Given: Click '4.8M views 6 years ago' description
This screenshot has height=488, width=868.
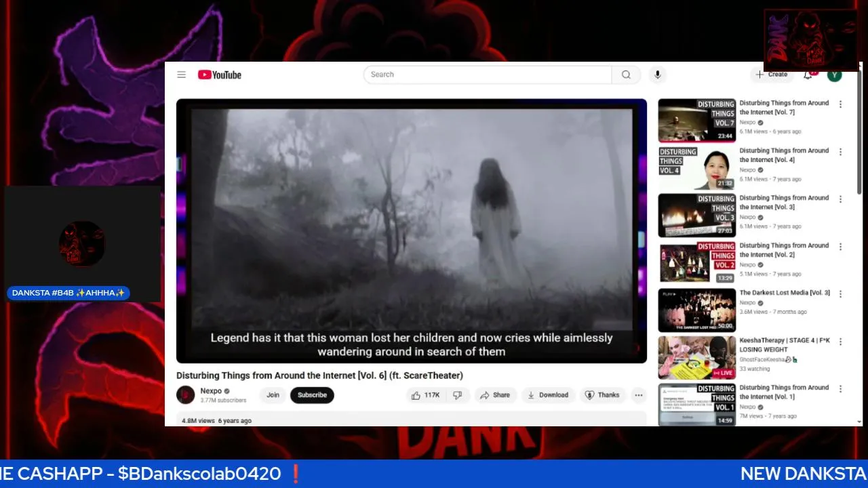Looking at the screenshot, I should [216, 421].
